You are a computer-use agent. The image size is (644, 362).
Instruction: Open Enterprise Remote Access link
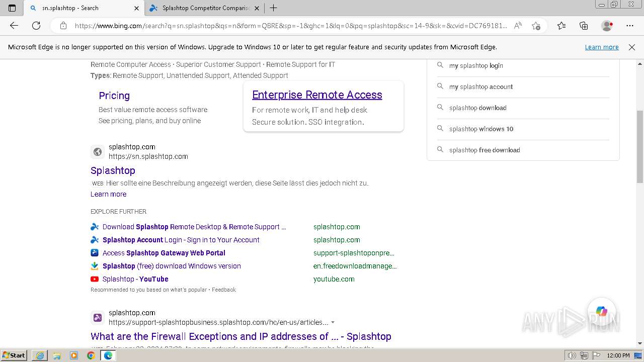(317, 95)
